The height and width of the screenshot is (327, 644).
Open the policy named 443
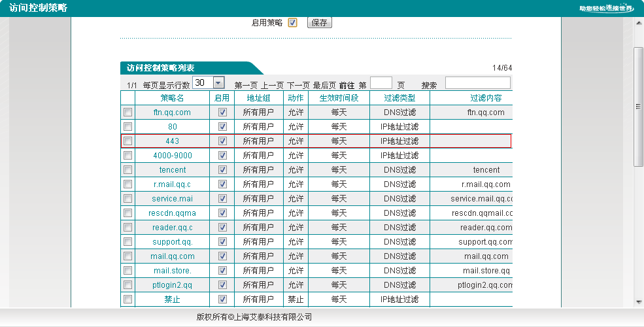[x=172, y=141]
